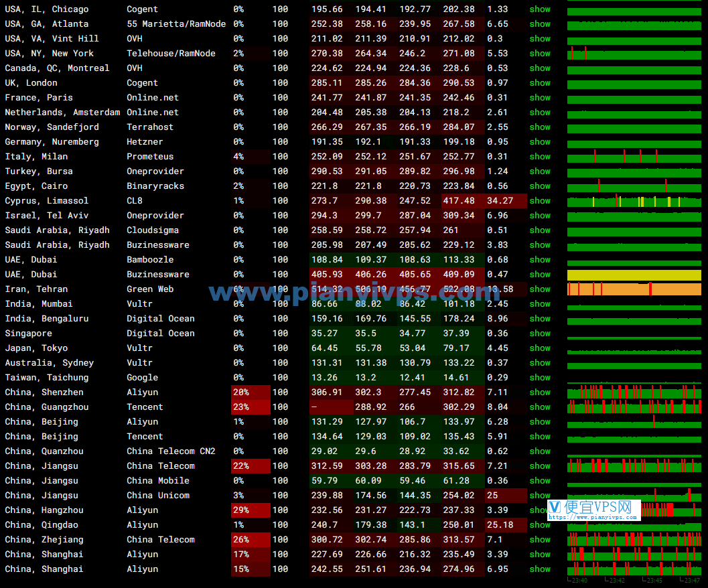Click show for China, Quanzhou

point(540,451)
